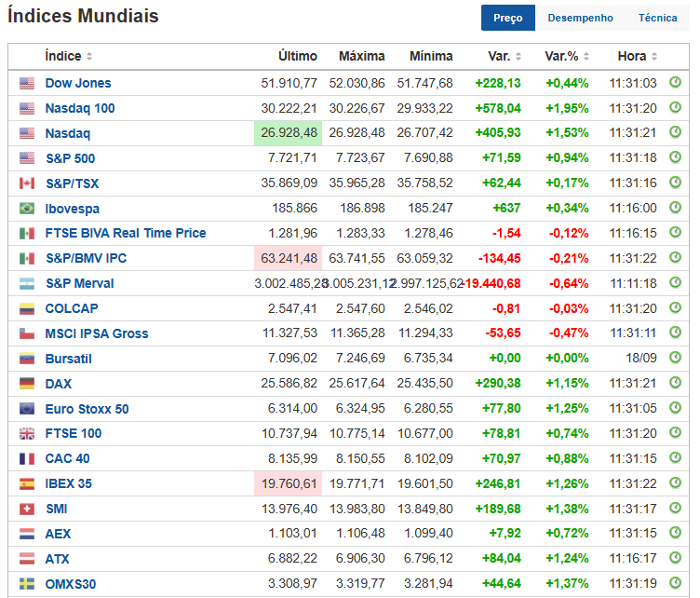Viewport: 700px width, 598px height.
Task: Click the EU flag beside Euro Stoxx 50
Action: coord(27,408)
